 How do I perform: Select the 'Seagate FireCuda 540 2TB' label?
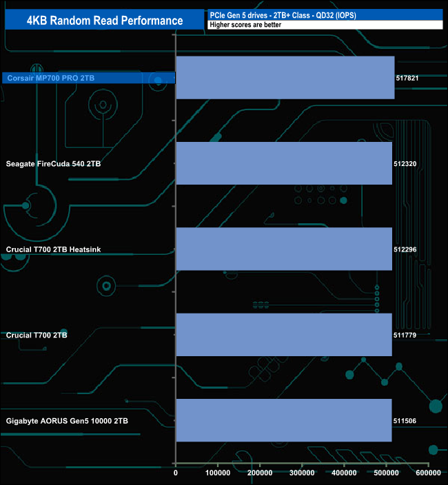[53, 164]
